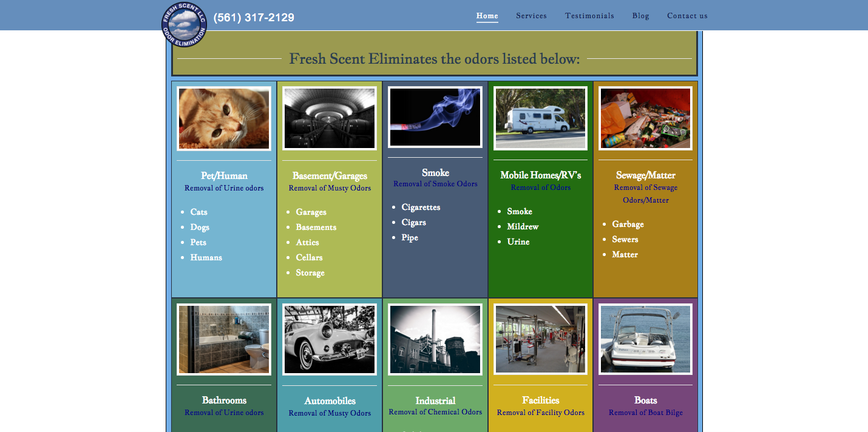
Task: Click the 'Cats' list item
Action: tap(198, 212)
